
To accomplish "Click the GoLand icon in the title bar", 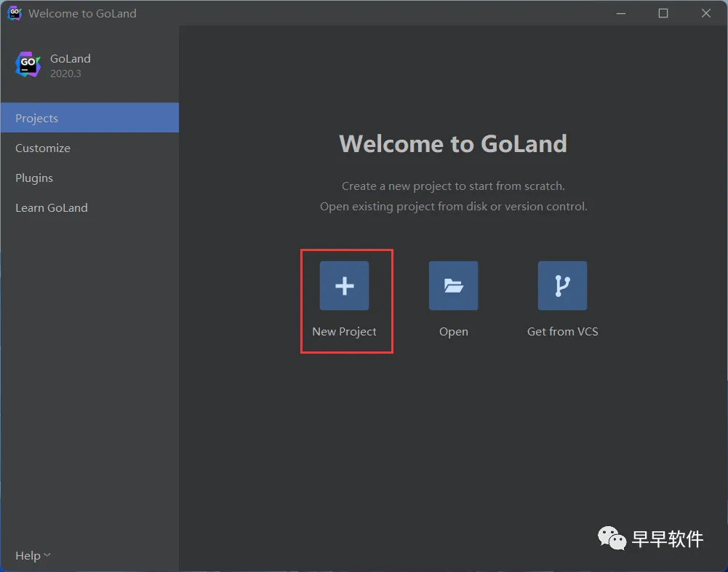I will 15,13.
